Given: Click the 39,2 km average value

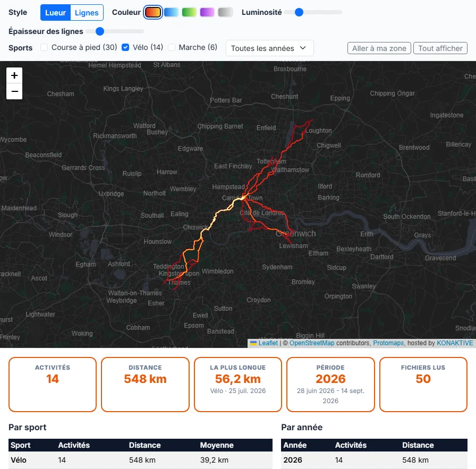Looking at the screenshot, I should (214, 460).
